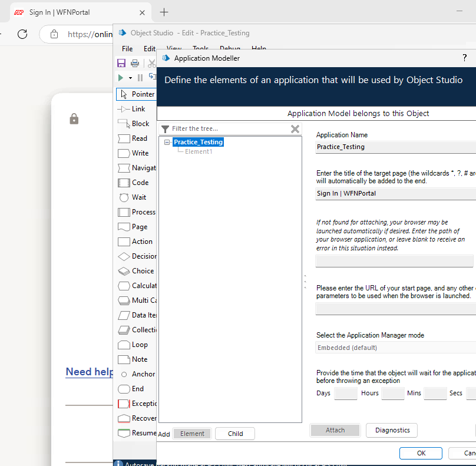476x466 pixels.
Task: Select the Pointer tool
Action: coord(136,94)
